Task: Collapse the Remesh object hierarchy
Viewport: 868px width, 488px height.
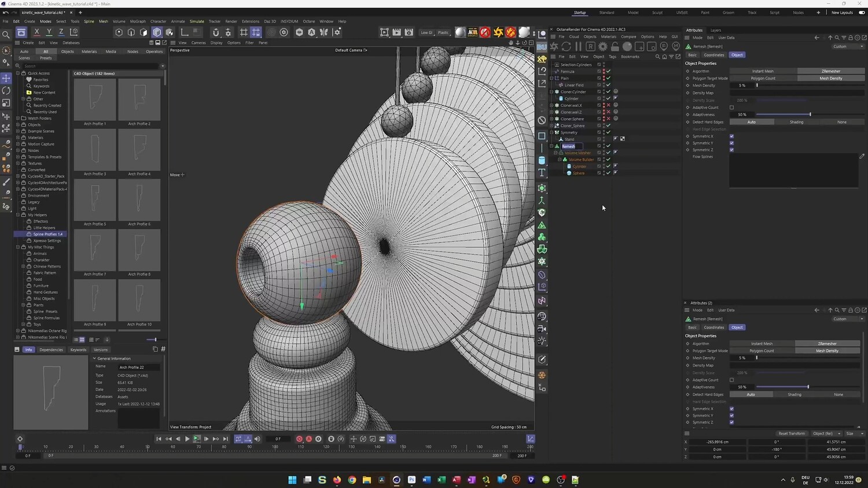Action: [x=552, y=146]
